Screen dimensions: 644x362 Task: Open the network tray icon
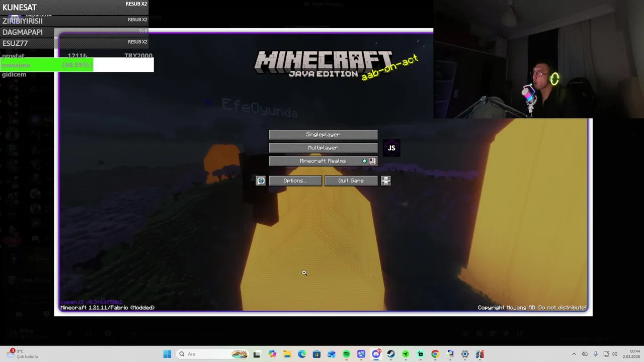[606, 354]
